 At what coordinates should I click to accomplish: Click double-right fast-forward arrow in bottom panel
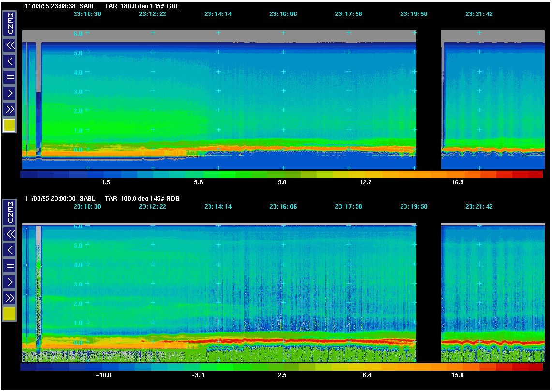tap(10, 297)
